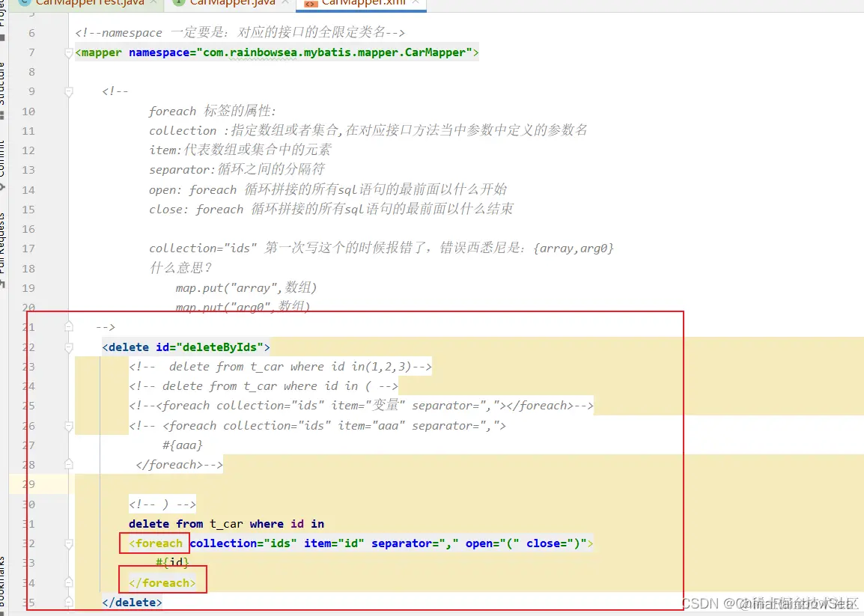Collapse the commented foreach on line 26

[x=69, y=426]
